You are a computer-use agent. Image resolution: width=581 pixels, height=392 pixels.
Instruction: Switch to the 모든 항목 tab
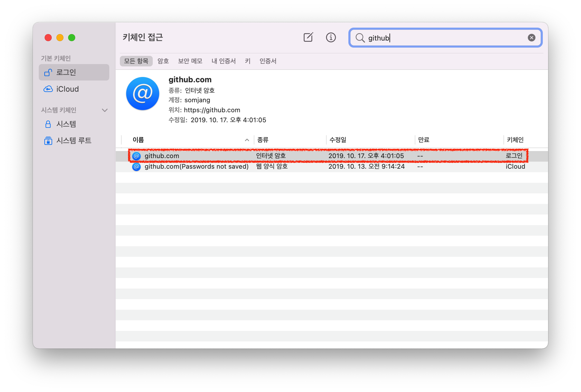(x=136, y=61)
